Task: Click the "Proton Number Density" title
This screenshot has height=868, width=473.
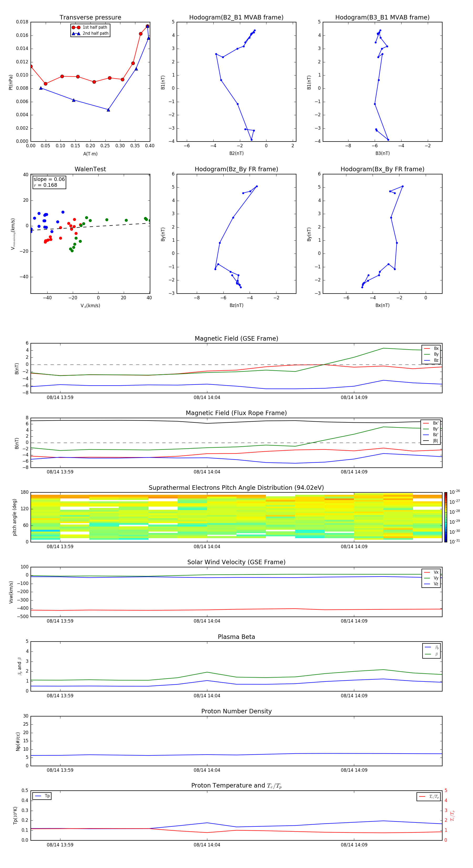Action: (x=236, y=711)
